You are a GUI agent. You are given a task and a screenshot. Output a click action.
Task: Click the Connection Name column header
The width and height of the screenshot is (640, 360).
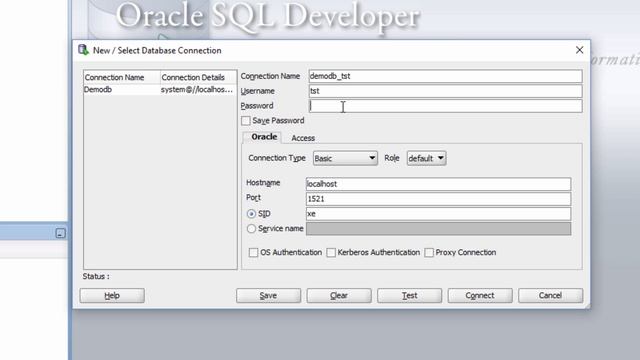tap(122, 77)
